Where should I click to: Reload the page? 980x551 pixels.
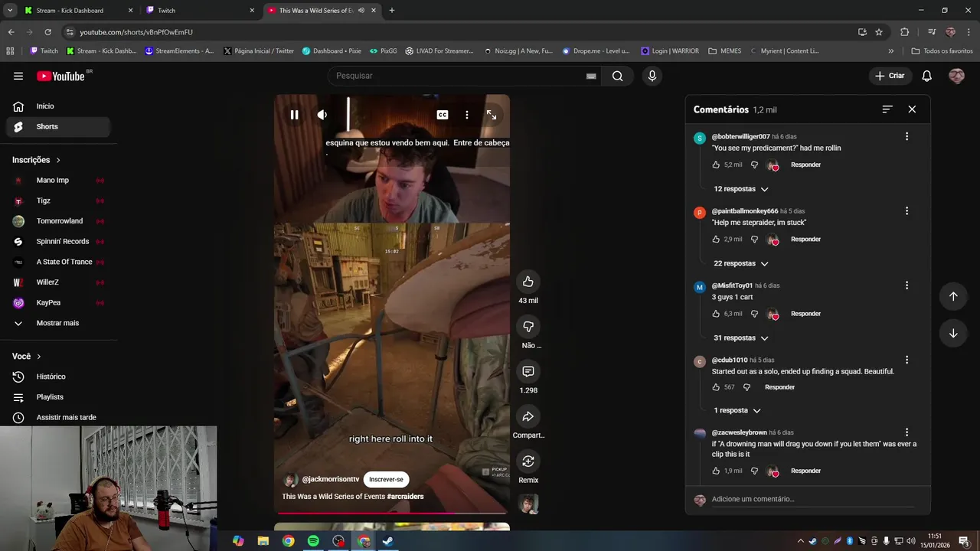[x=47, y=32]
